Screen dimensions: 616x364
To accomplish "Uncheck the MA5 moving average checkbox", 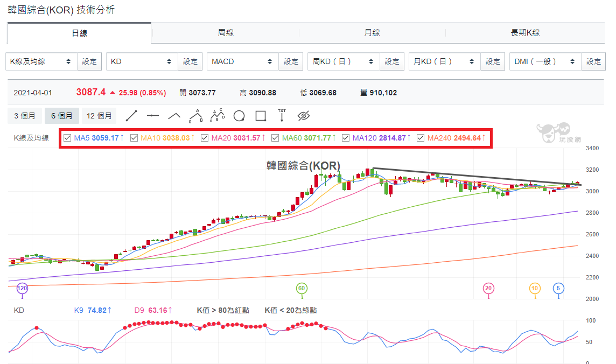I will coord(67,138).
